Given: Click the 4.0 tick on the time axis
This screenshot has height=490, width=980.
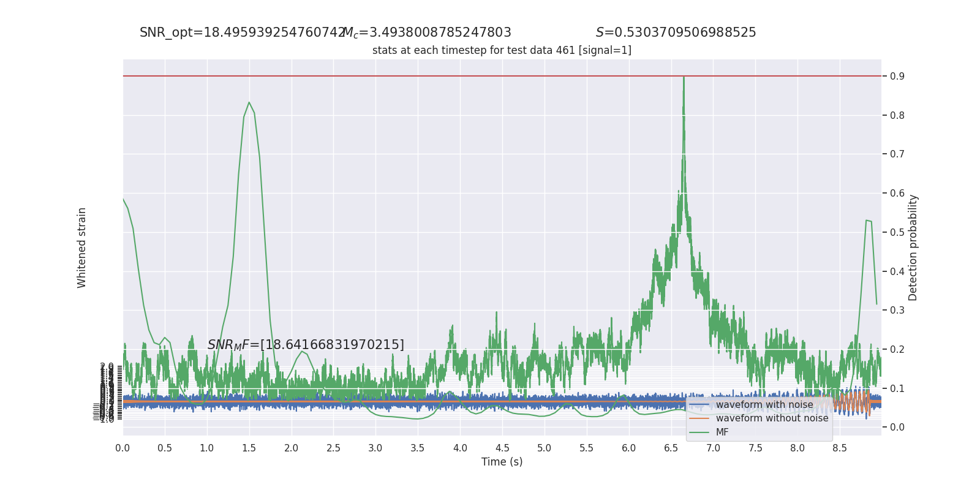Looking at the screenshot, I should (460, 448).
